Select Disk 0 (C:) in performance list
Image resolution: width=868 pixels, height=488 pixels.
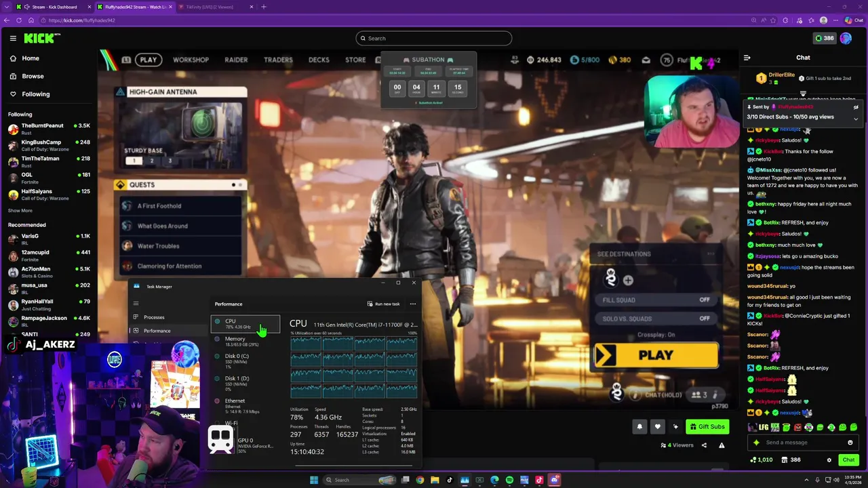click(245, 361)
